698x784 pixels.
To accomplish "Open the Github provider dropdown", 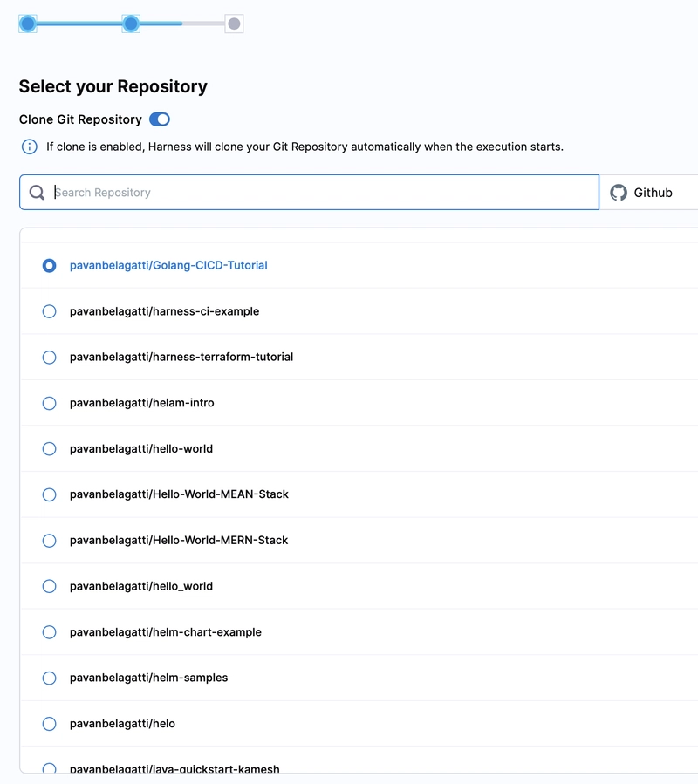I will [x=650, y=193].
